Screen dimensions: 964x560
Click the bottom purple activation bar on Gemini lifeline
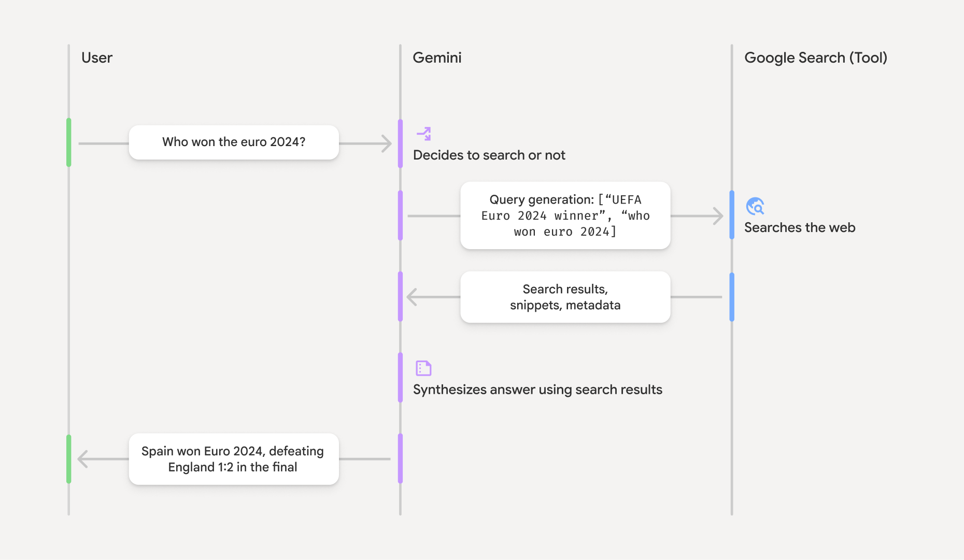(400, 458)
